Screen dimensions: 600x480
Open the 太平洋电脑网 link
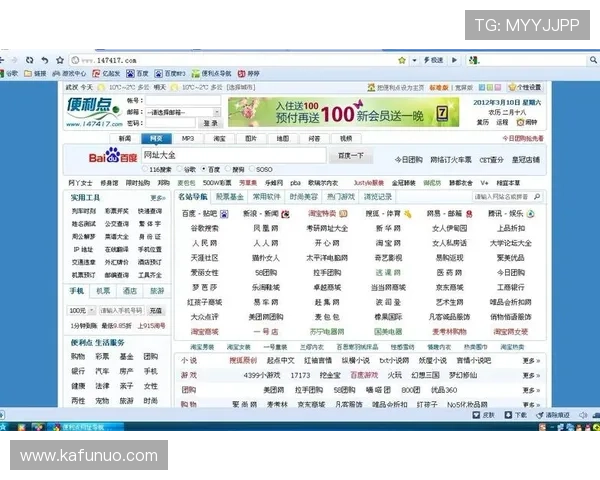pos(327,258)
